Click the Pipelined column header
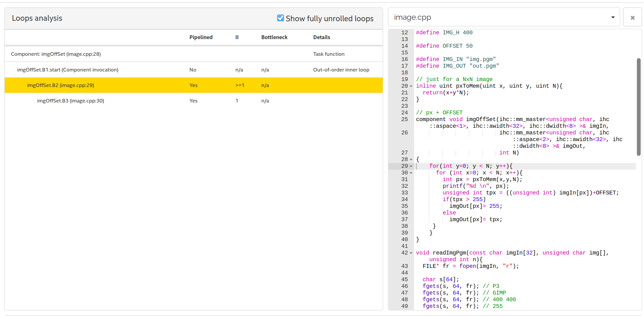The width and height of the screenshot is (644, 316). coord(201,37)
